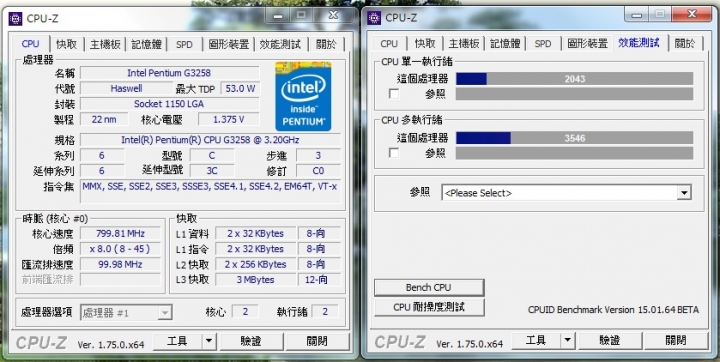Expand 工具 dropdown arrow in right window
This screenshot has width=720, height=362.
[x=567, y=340]
